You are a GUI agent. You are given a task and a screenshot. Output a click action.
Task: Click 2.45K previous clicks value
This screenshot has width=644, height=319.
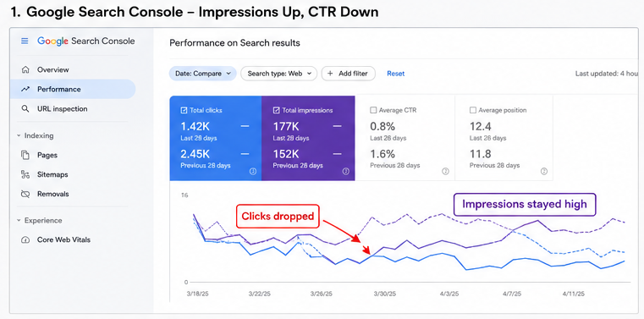[x=195, y=154]
